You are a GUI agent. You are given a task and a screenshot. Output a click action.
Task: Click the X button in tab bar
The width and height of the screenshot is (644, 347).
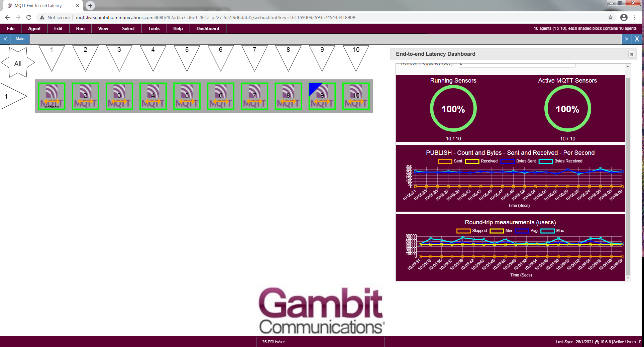tap(637, 39)
